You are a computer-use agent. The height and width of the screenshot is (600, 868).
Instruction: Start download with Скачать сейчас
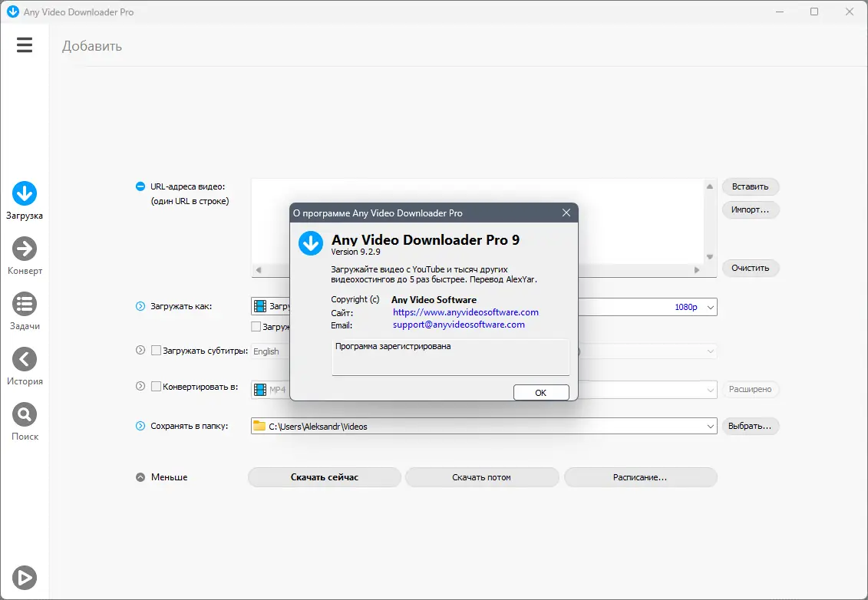(x=325, y=477)
